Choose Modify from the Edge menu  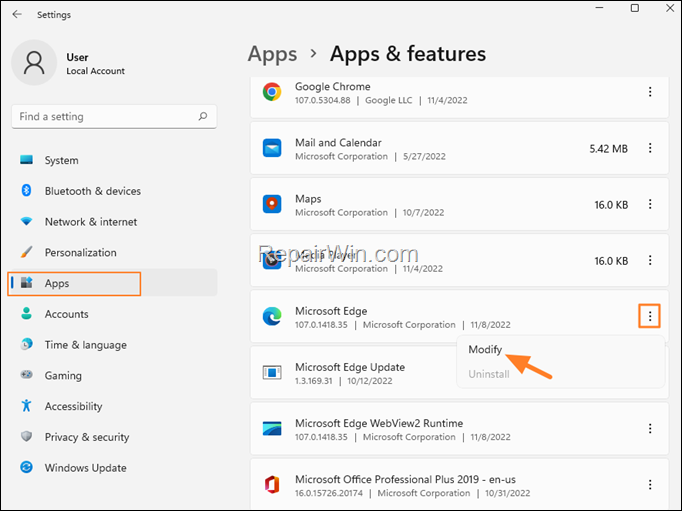pos(485,349)
